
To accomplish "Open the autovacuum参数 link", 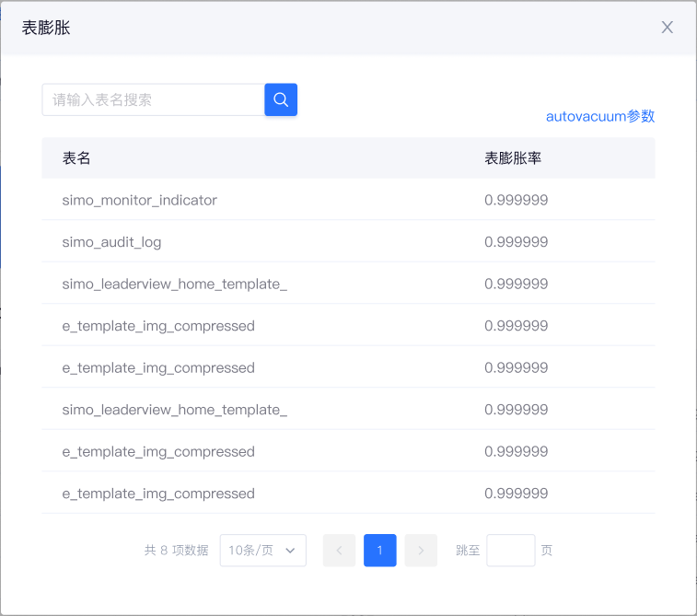I will (x=600, y=117).
